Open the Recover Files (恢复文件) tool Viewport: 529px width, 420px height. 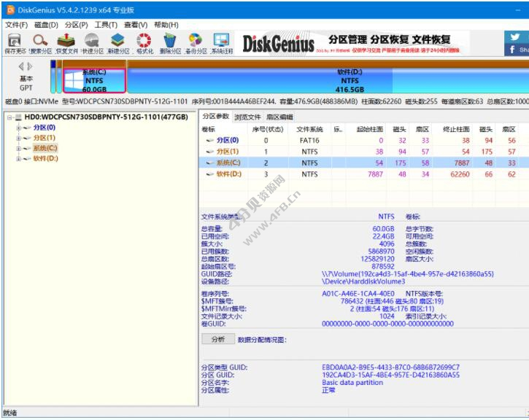[67, 42]
